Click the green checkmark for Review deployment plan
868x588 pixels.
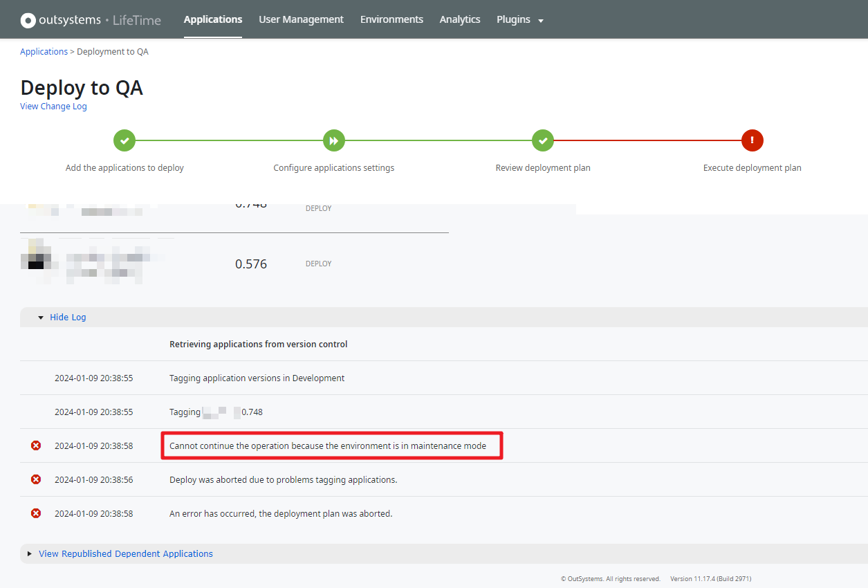[x=543, y=140]
